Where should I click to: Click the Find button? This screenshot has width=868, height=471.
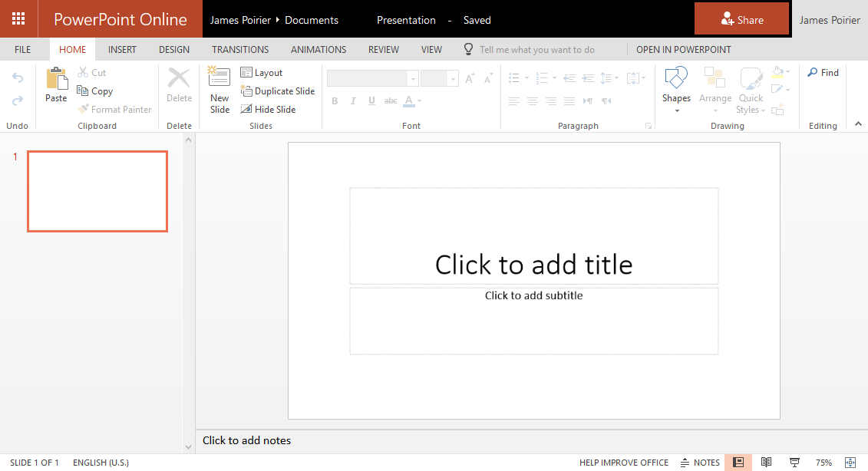(823, 73)
